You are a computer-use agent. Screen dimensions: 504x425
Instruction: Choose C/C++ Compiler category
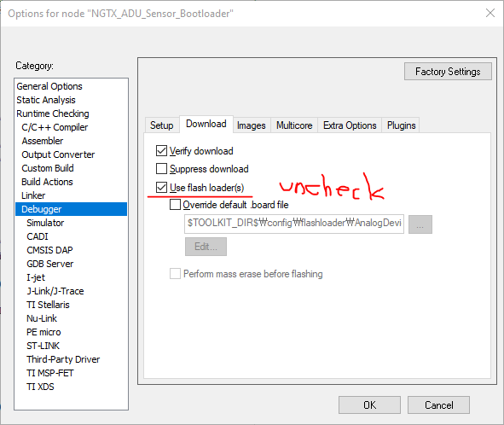[x=71, y=127]
